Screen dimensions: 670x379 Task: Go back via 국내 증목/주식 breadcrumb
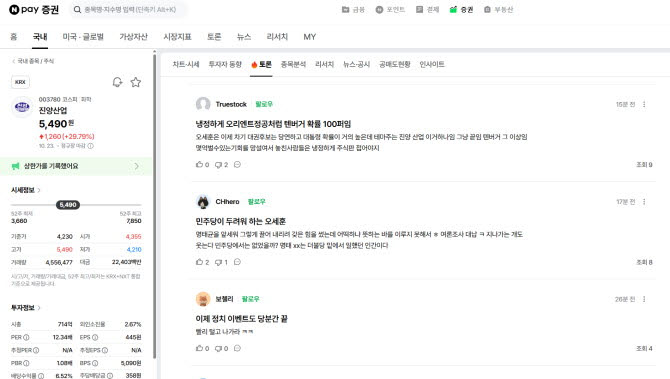point(33,61)
